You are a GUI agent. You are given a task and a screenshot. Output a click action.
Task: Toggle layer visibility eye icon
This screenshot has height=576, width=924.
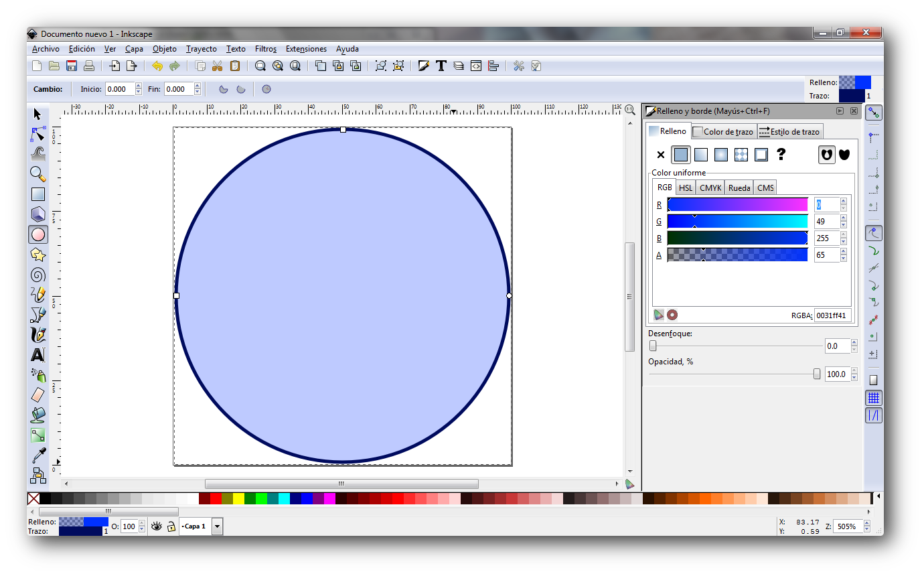point(157,526)
